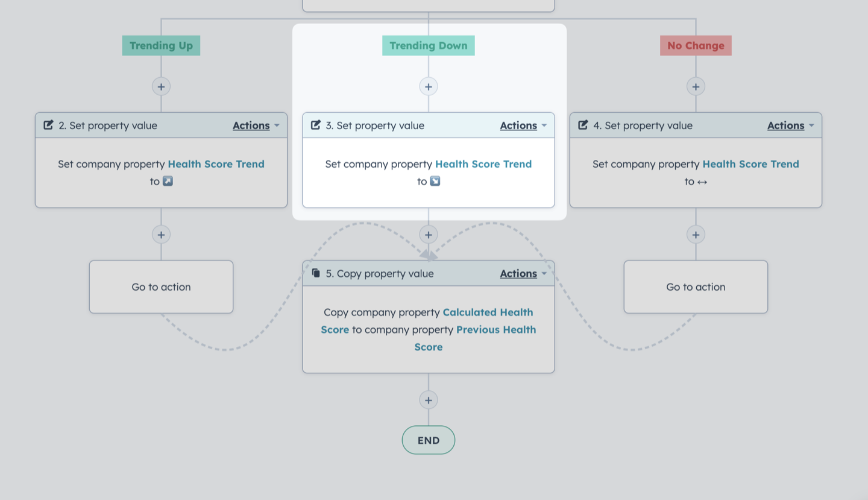Open Previous Health Score property link

pos(475,338)
